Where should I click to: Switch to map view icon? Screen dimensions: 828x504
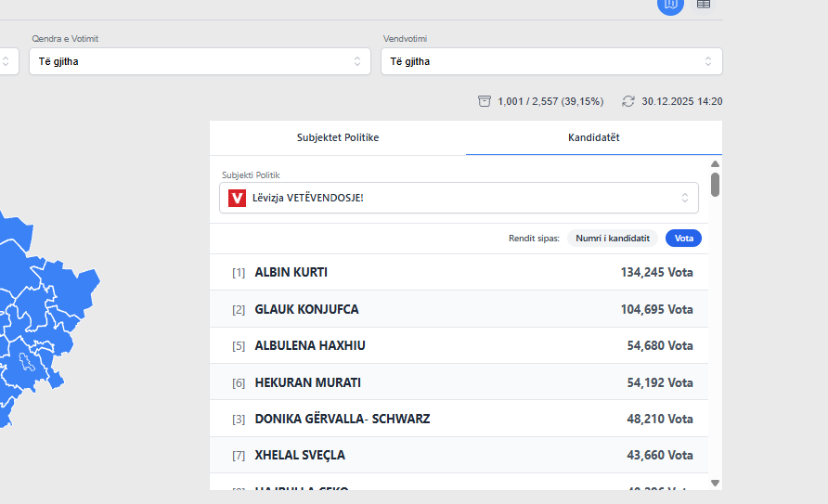tap(670, 4)
